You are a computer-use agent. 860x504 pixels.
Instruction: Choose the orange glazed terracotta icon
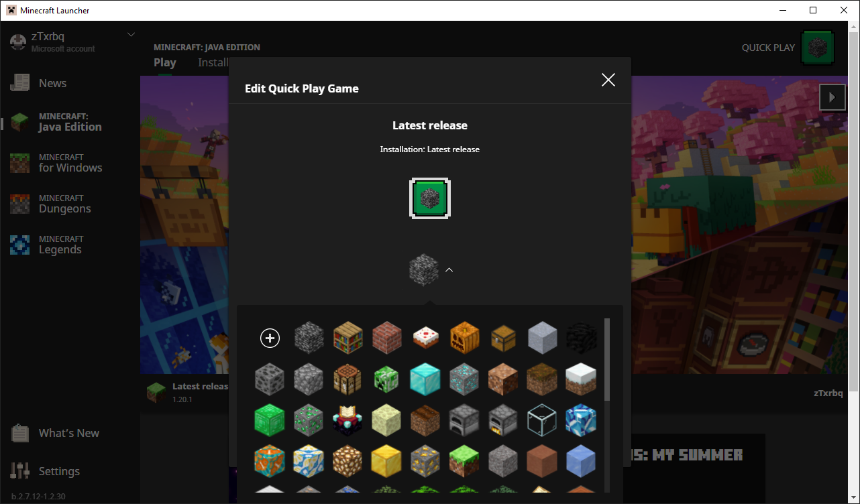(270, 461)
